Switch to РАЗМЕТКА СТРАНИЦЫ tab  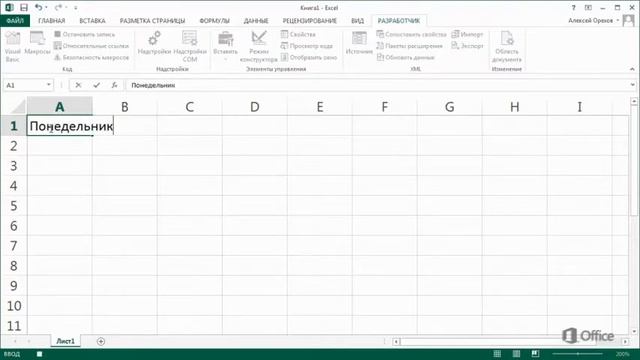(x=152, y=20)
